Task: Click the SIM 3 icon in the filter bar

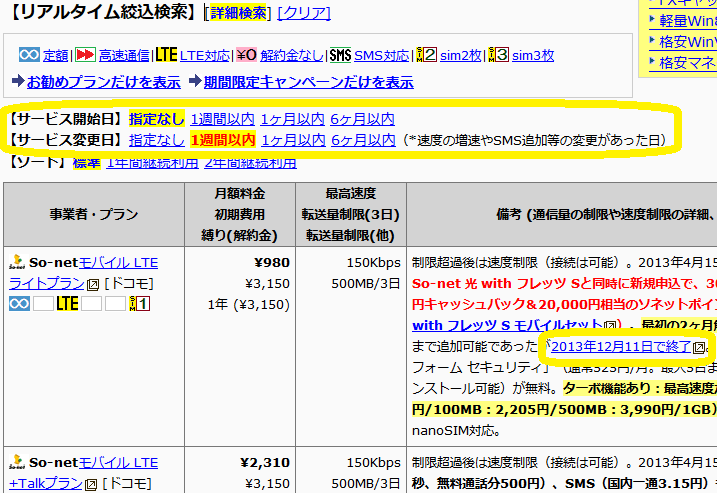Action: (498, 55)
